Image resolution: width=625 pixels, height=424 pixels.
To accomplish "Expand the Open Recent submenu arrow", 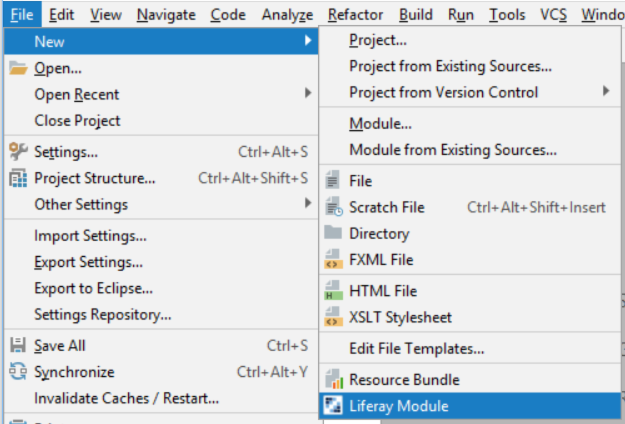I will (308, 93).
